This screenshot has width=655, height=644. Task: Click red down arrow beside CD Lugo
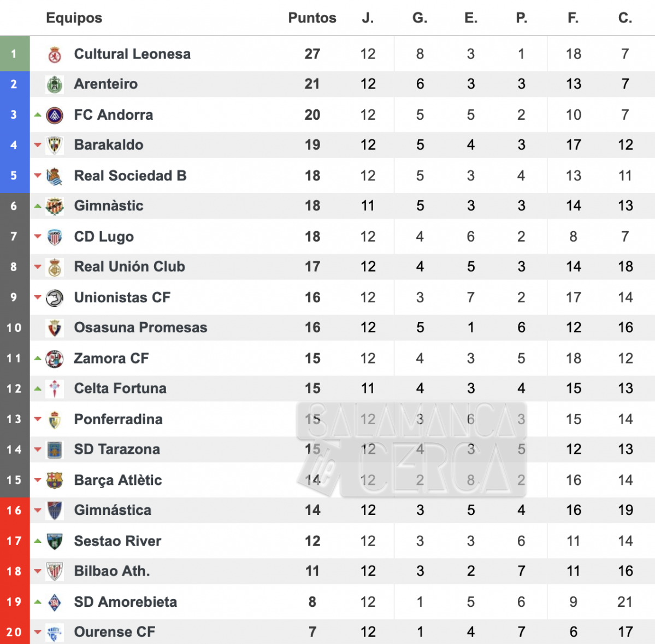tap(38, 237)
